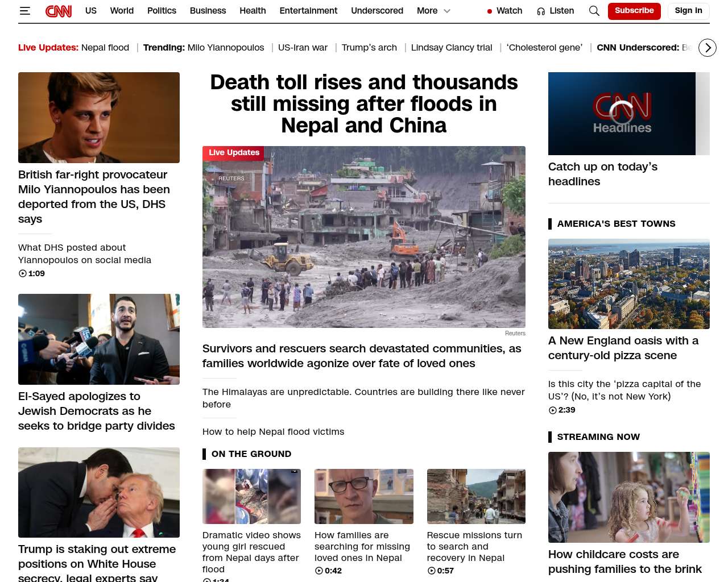Open the US-Iran war trending link

coord(303,48)
